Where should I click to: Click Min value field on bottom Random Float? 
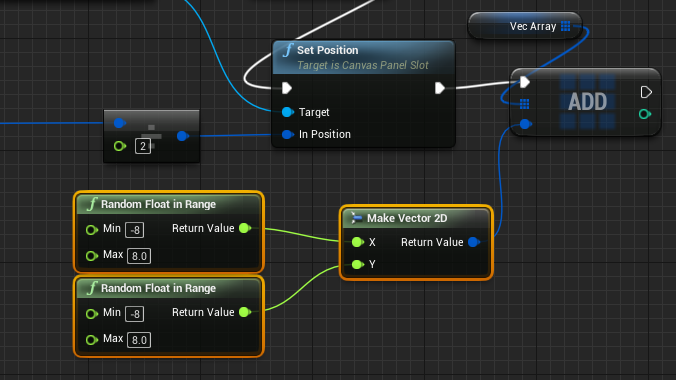pyautogui.click(x=135, y=314)
